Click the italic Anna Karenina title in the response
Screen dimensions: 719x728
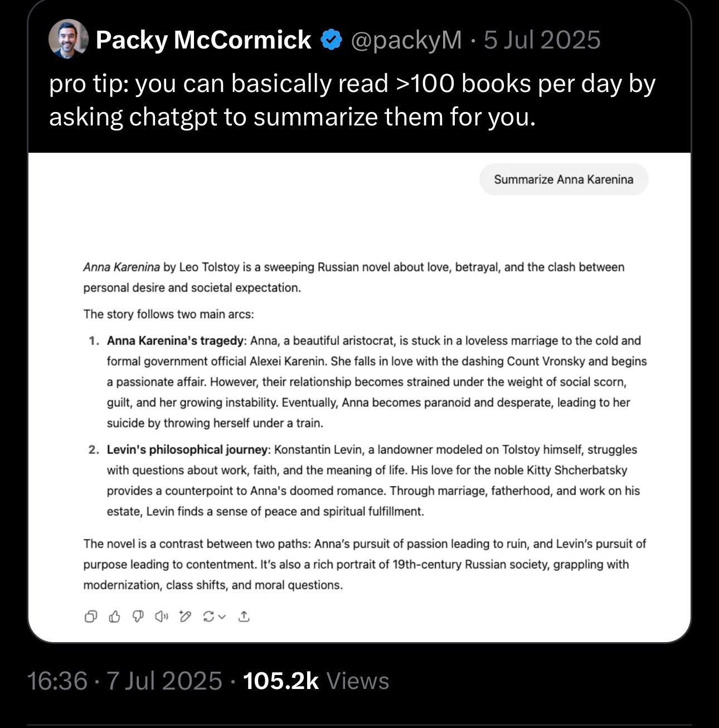coord(122,268)
